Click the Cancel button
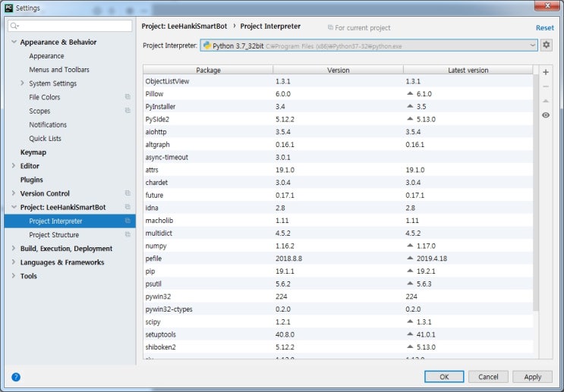 click(488, 377)
